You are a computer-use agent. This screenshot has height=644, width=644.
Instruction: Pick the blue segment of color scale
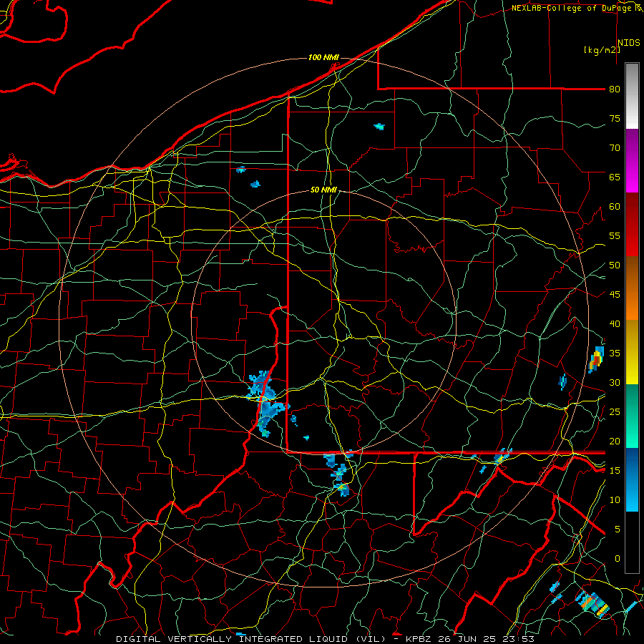click(632, 479)
